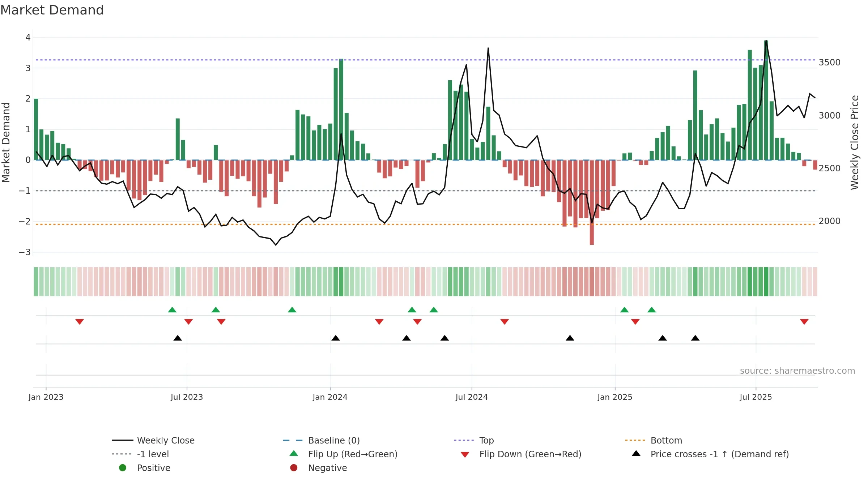
Task: Click the green flip-up marker in February 2025
Action: (x=652, y=310)
